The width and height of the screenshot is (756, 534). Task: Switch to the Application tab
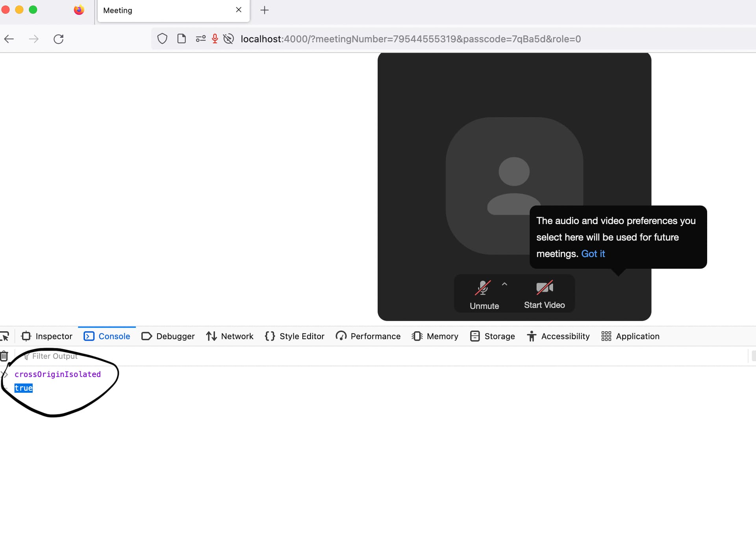pos(630,336)
